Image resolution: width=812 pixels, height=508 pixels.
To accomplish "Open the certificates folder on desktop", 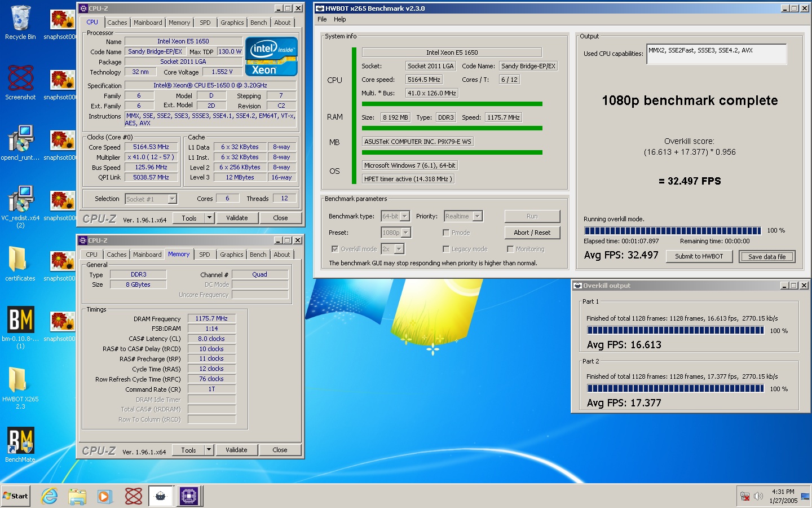I will point(20,264).
